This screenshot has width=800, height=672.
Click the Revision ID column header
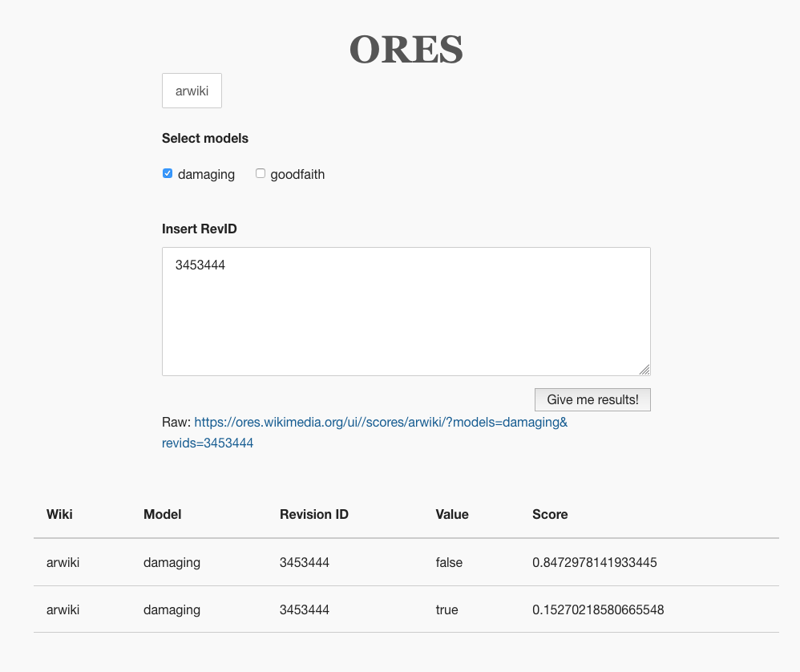point(313,514)
